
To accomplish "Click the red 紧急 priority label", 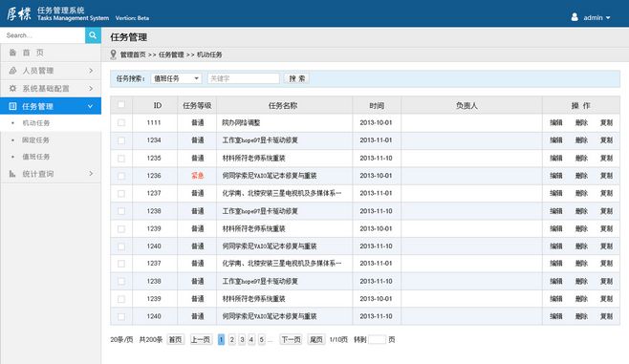I will 197,176.
